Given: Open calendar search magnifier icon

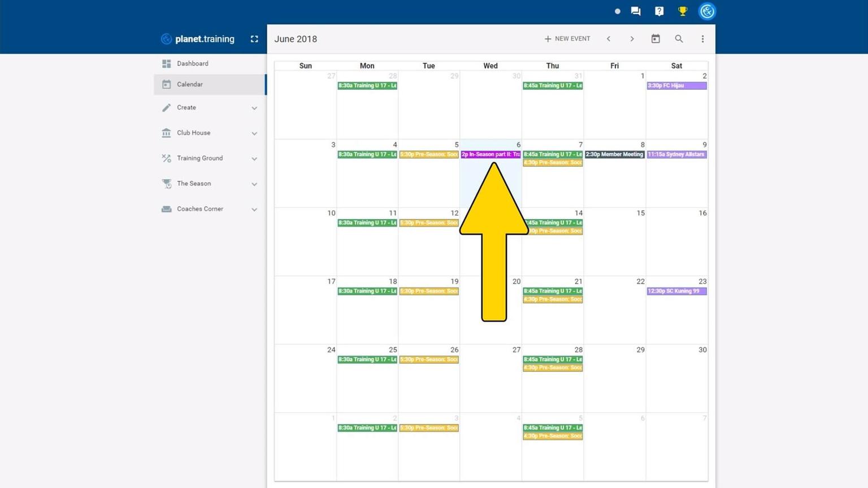Looking at the screenshot, I should [x=679, y=39].
